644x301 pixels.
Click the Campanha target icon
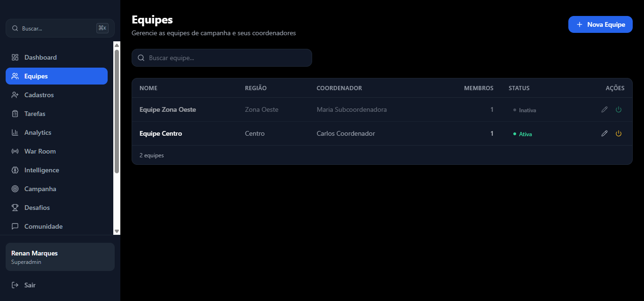pos(15,189)
